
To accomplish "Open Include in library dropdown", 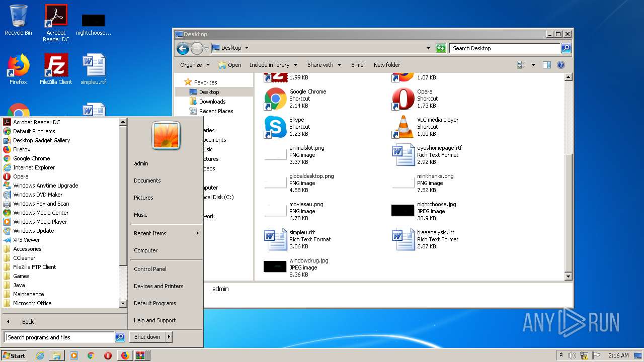I will [x=273, y=65].
